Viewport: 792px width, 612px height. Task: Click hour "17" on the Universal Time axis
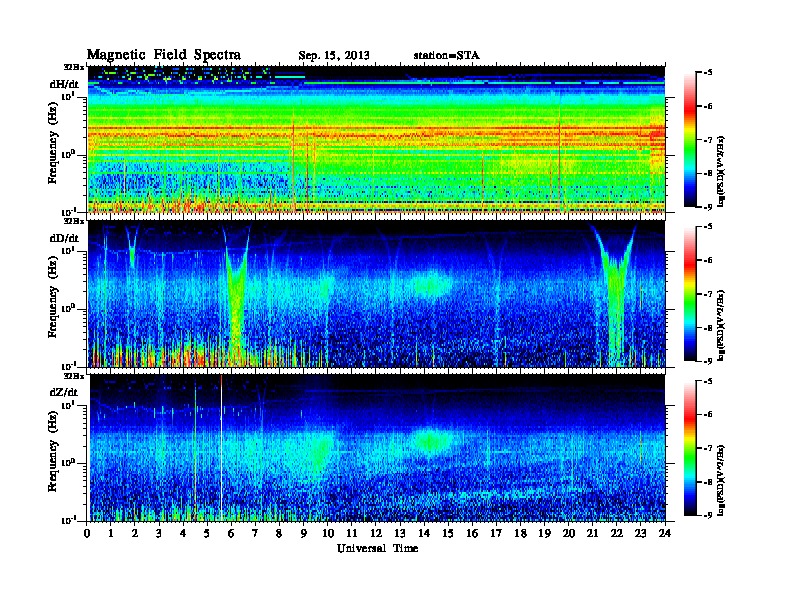(x=497, y=533)
